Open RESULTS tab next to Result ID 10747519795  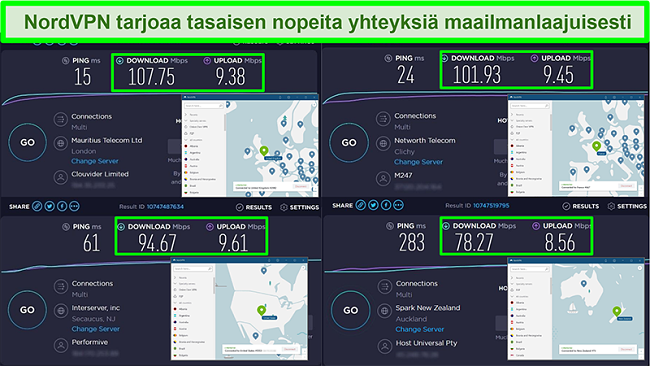click(581, 206)
